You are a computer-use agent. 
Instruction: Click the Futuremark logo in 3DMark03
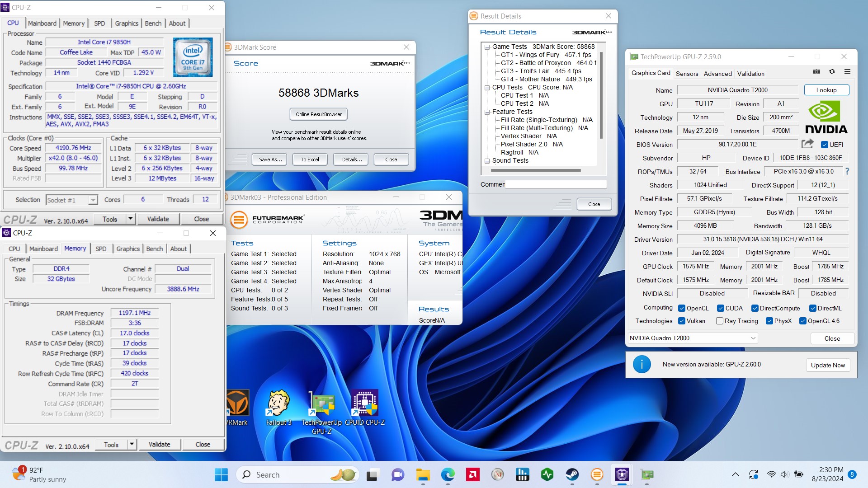(267, 220)
